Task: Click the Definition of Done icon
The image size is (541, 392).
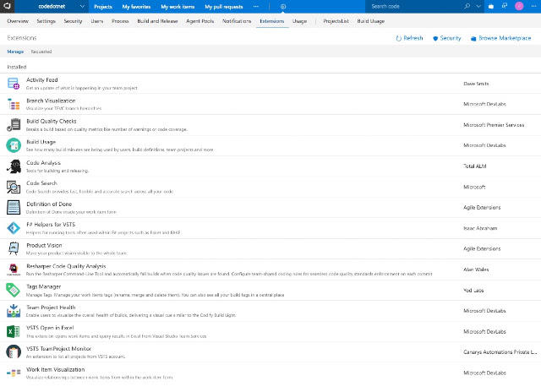Action: click(14, 208)
